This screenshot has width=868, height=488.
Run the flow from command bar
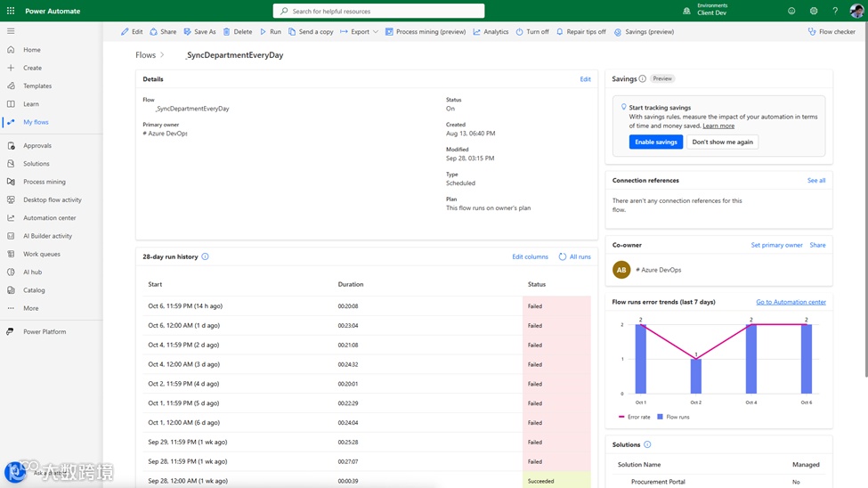(x=271, y=31)
